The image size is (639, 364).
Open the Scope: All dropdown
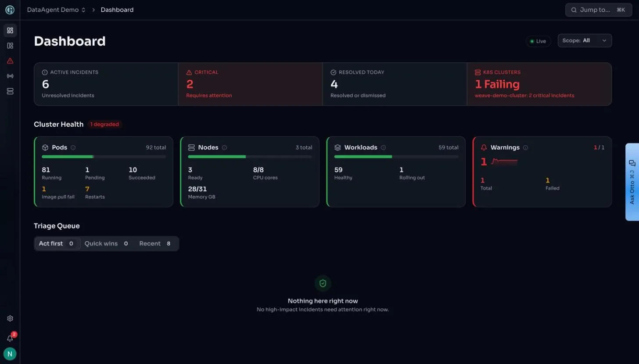tap(585, 40)
